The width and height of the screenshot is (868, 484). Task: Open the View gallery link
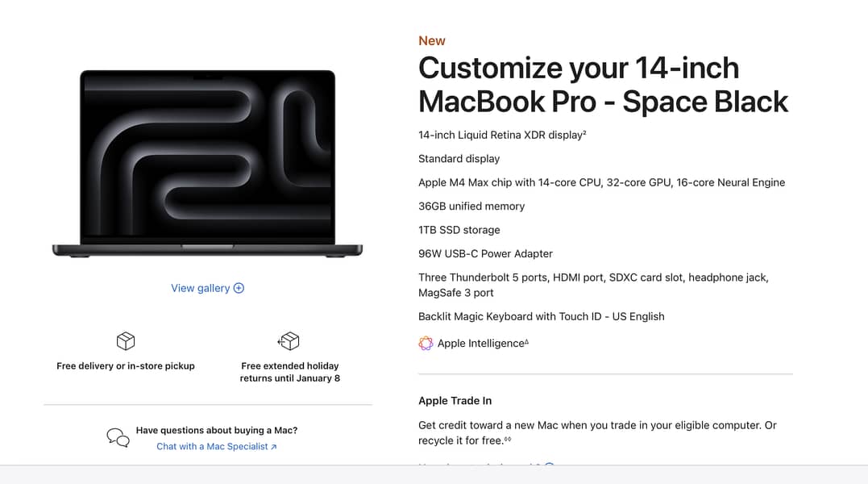201,288
